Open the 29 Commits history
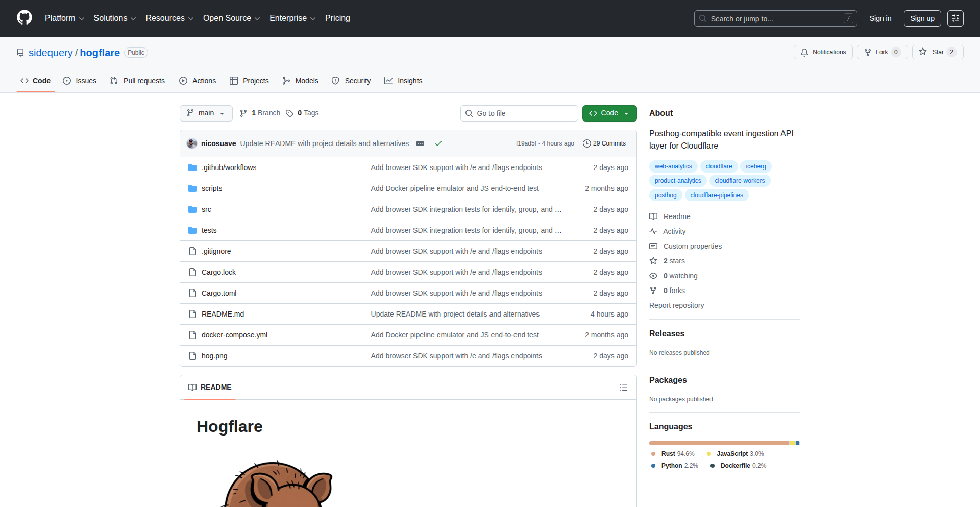Viewport: 980px width, 507px height. click(x=604, y=143)
